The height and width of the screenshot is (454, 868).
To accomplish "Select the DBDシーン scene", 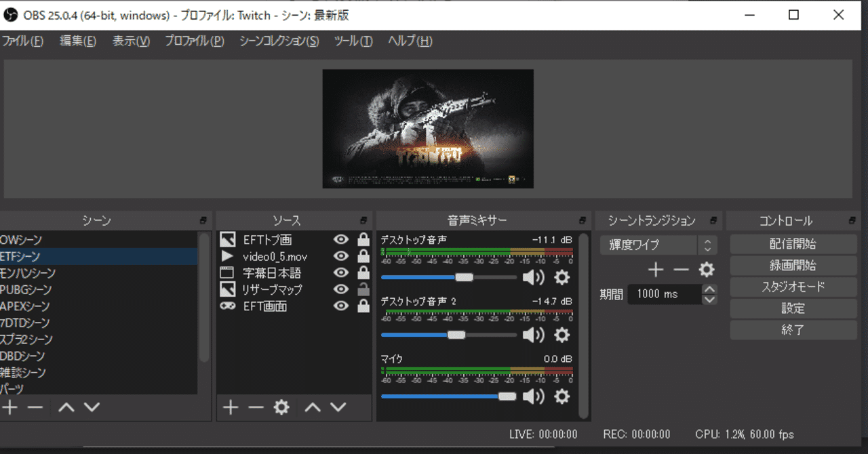I will pyautogui.click(x=99, y=356).
